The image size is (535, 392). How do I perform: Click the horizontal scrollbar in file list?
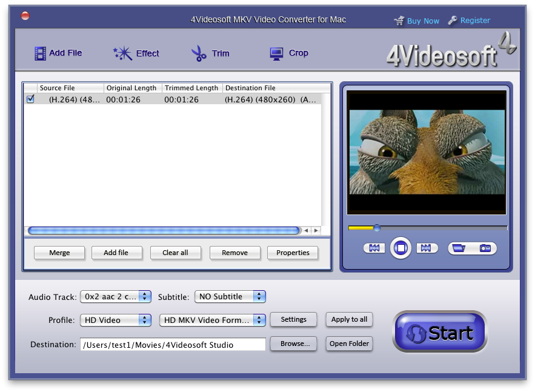click(164, 231)
